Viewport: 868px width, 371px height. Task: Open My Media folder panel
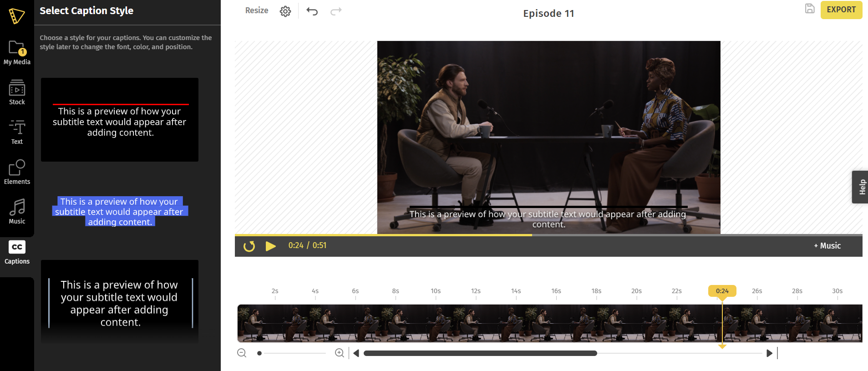[17, 52]
